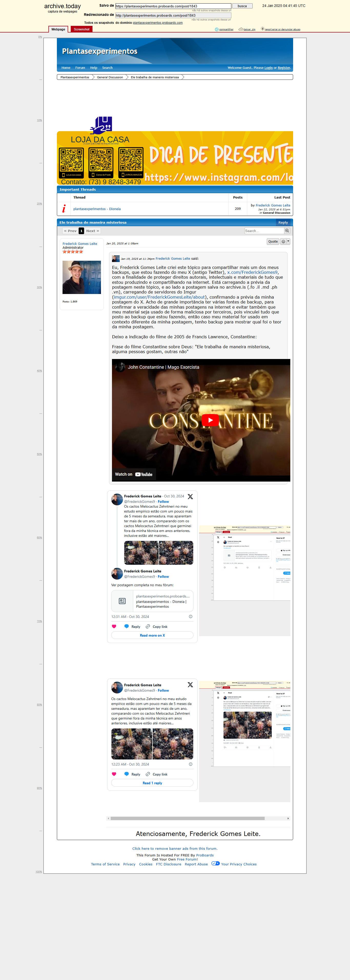Viewport: 350px width, 980px height.
Task: Open the Search menu item
Action: 107,68
